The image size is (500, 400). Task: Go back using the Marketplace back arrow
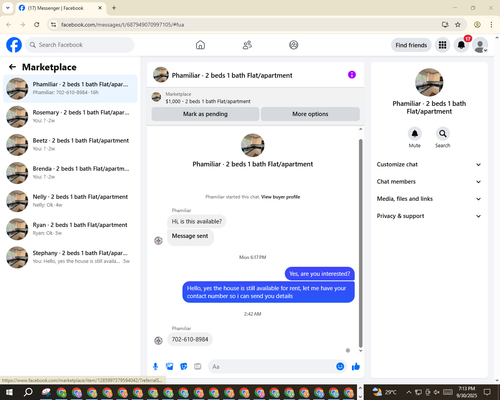coord(12,67)
